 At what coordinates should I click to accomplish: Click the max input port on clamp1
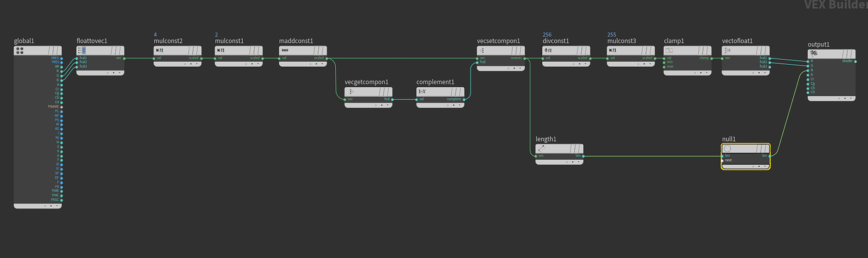(x=664, y=67)
